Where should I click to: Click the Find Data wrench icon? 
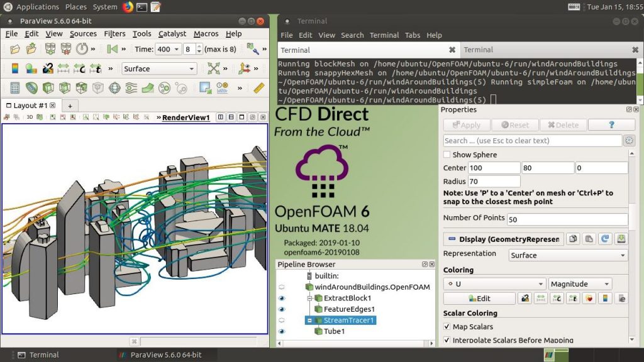click(x=253, y=49)
